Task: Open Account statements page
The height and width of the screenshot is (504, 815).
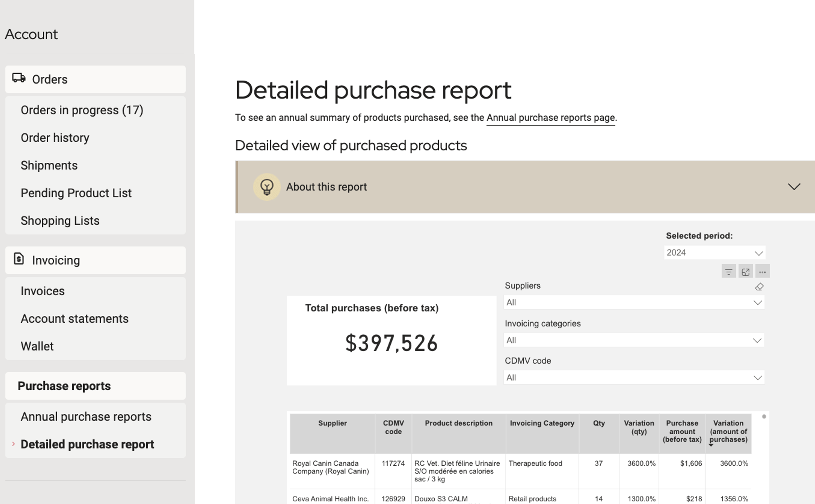Action: click(74, 319)
